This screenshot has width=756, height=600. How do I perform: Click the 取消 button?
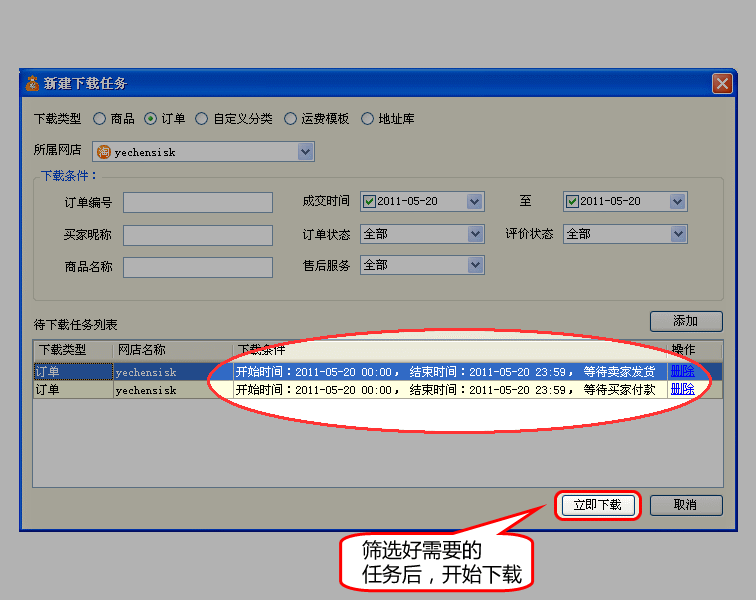[686, 505]
